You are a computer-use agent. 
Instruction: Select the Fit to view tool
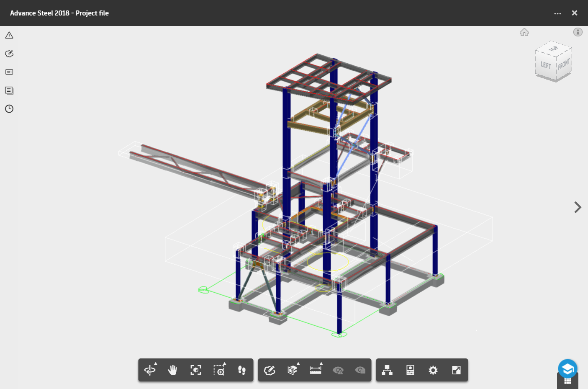coord(195,370)
